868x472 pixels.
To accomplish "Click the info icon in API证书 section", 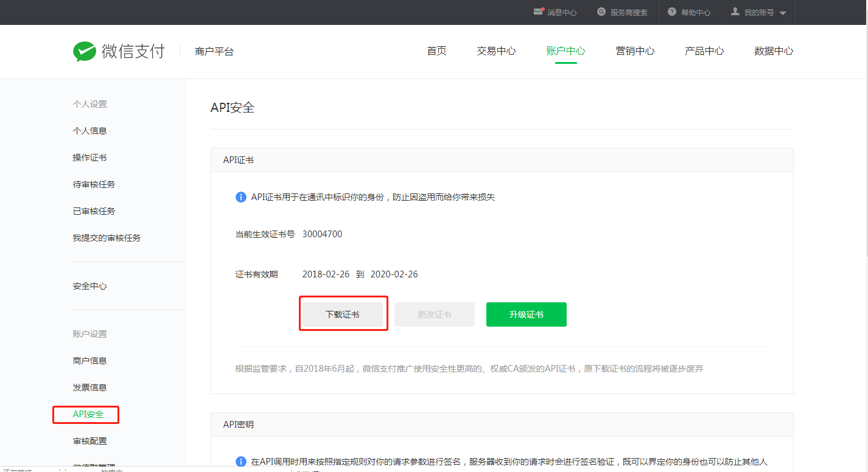I will pos(241,197).
